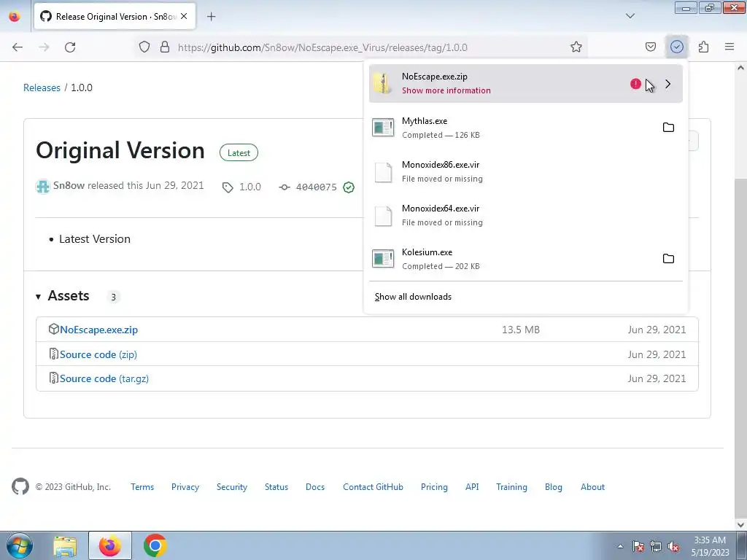Go to the Releases breadcrumb link

(42, 87)
